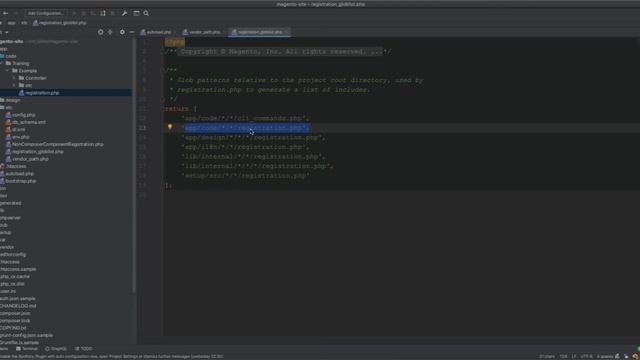Open settings via the wrench icon

[x=124, y=13]
